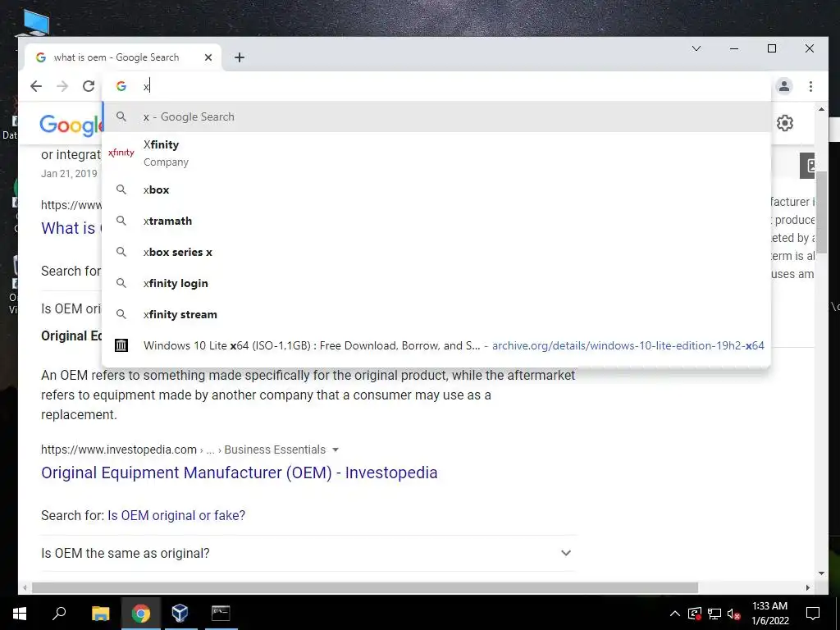Open the Business Essentials breadcrumb dropdown arrow
Screen dimensions: 840x630
tap(336, 450)
